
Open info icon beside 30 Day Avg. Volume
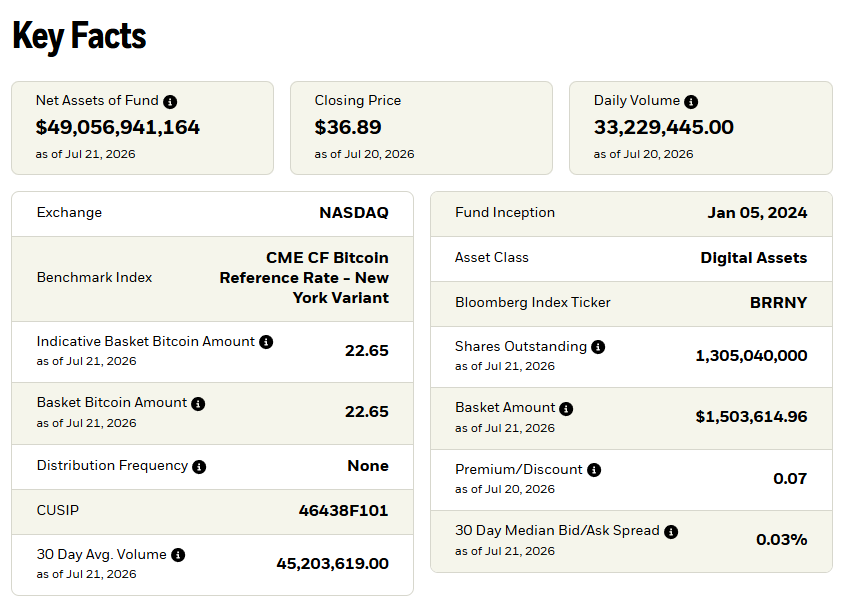(x=178, y=555)
